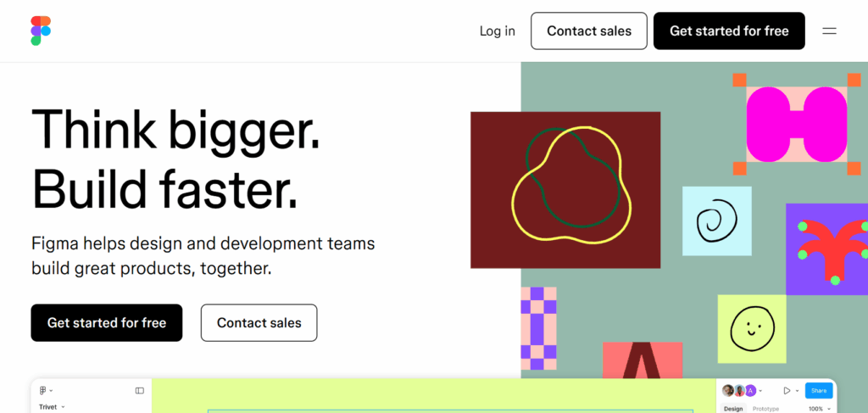
Task: Expand the chevron next to the avatars
Action: tap(760, 391)
